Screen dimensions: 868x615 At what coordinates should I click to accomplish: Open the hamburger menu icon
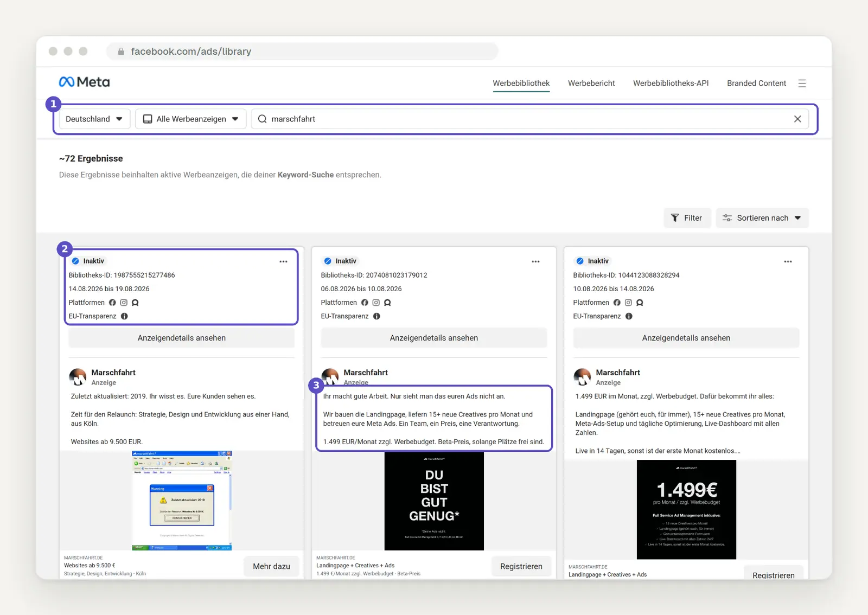(x=802, y=84)
